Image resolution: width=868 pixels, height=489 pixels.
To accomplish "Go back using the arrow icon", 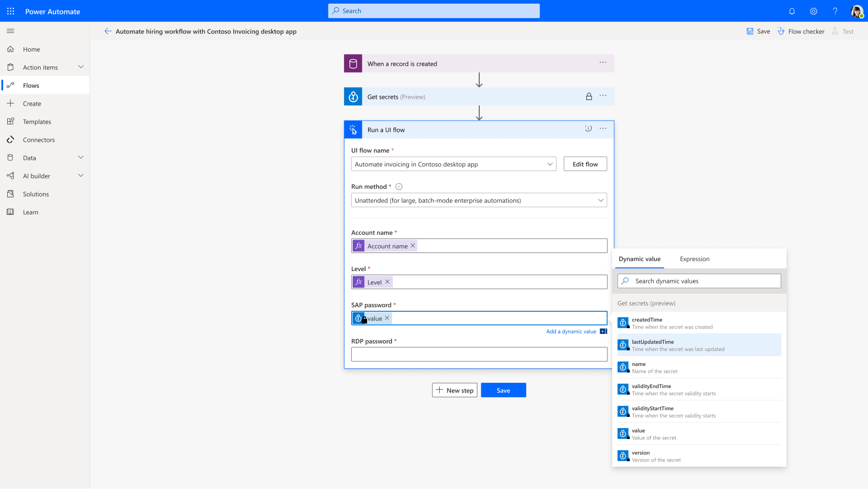I will coord(108,31).
